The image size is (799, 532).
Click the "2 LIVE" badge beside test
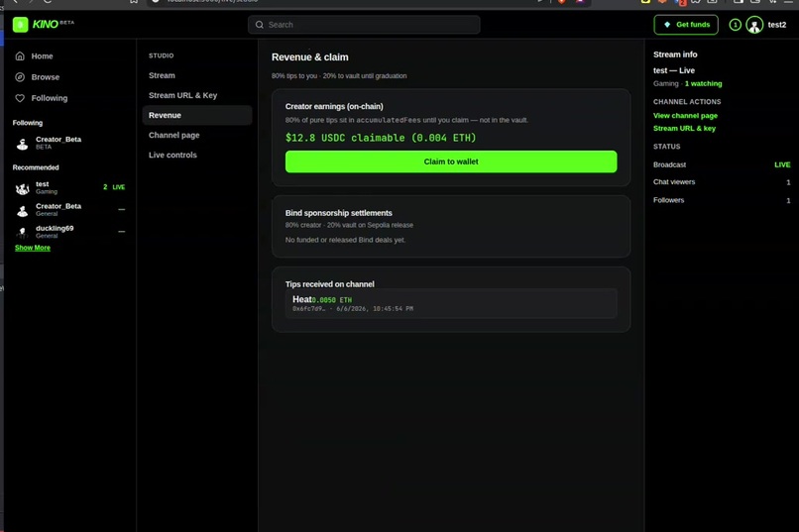click(x=114, y=187)
